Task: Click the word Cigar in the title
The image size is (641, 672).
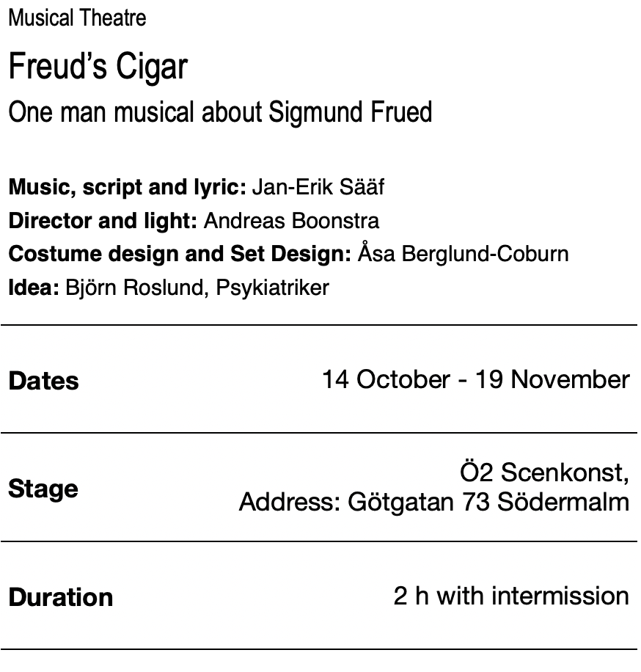Action: pos(152,67)
